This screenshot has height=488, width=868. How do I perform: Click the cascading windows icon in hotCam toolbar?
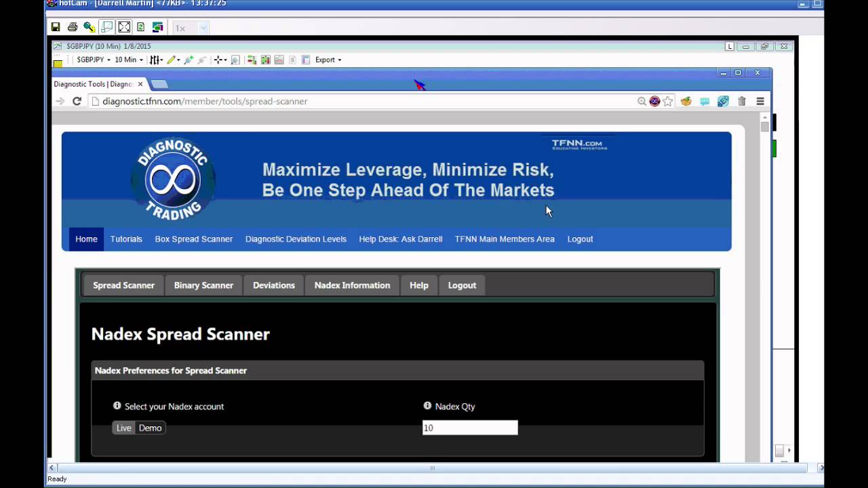(x=158, y=27)
